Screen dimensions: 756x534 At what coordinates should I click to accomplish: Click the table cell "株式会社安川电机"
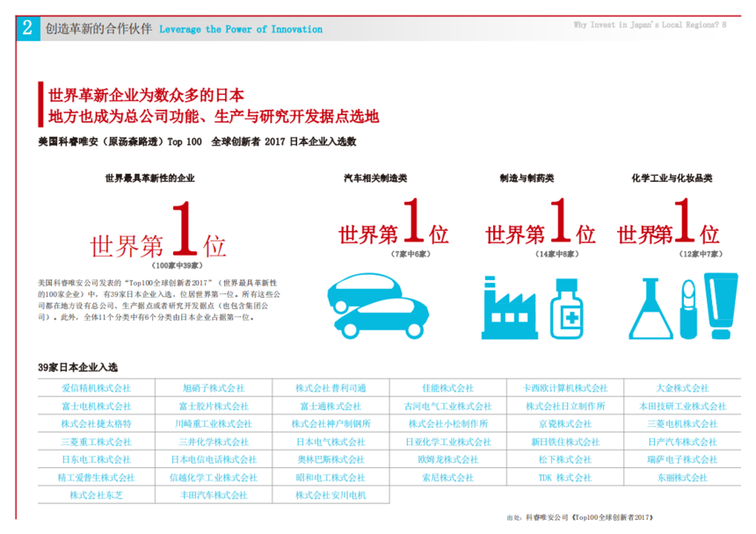pyautogui.click(x=331, y=495)
